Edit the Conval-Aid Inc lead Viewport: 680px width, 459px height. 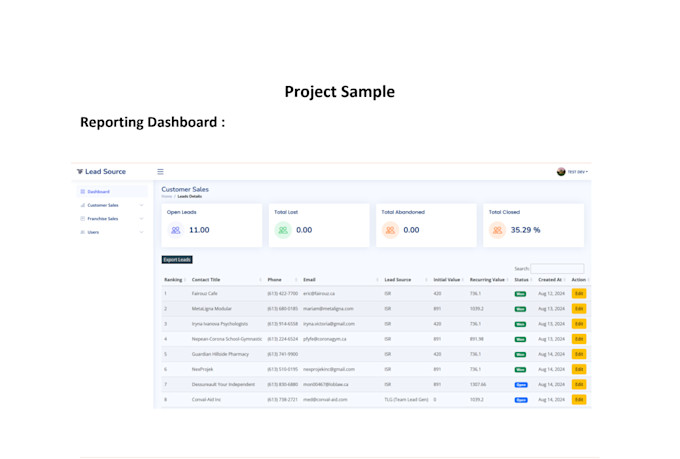(x=579, y=400)
